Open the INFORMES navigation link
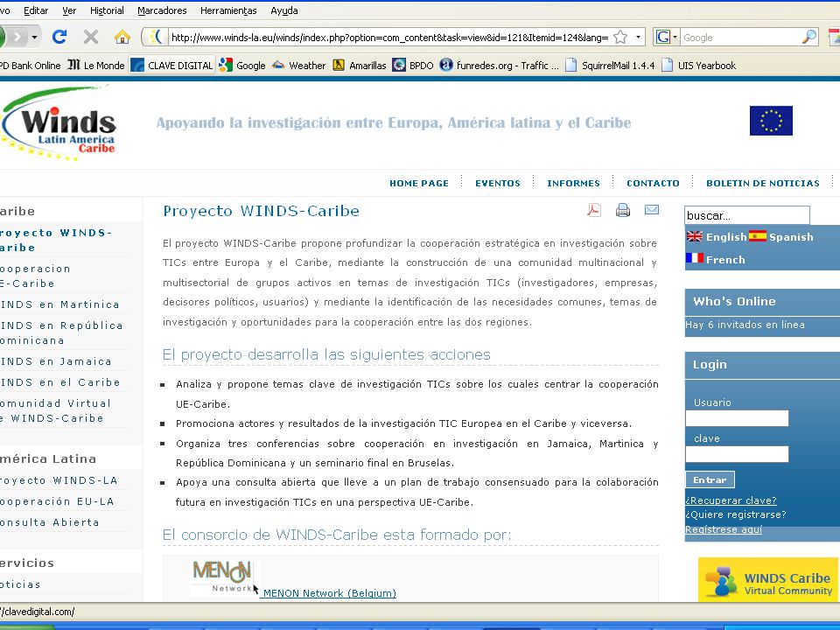 pyautogui.click(x=573, y=183)
